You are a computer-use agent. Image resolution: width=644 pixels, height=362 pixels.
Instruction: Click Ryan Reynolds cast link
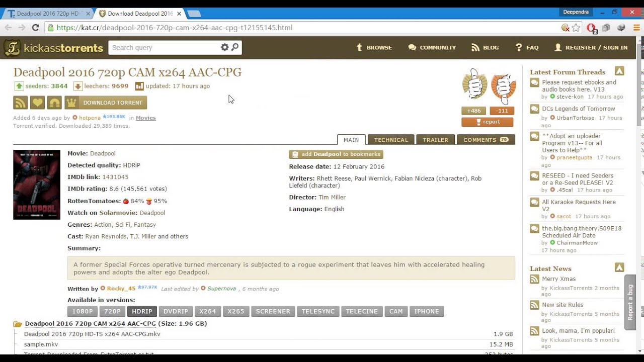point(106,236)
